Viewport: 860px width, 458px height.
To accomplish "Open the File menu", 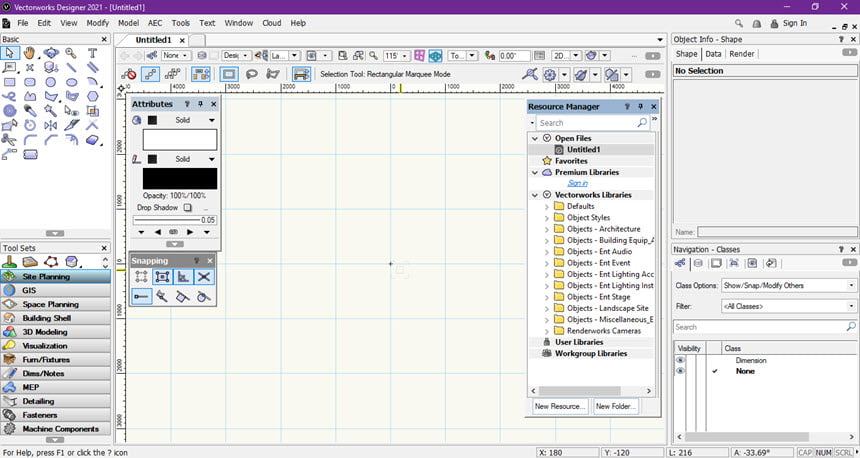I will 22,23.
